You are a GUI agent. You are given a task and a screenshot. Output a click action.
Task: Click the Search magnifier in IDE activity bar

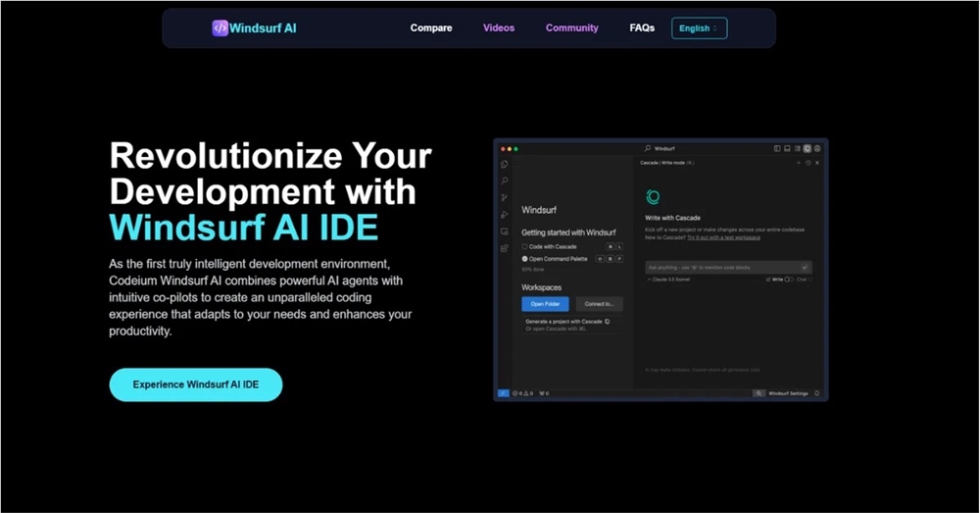tap(504, 181)
